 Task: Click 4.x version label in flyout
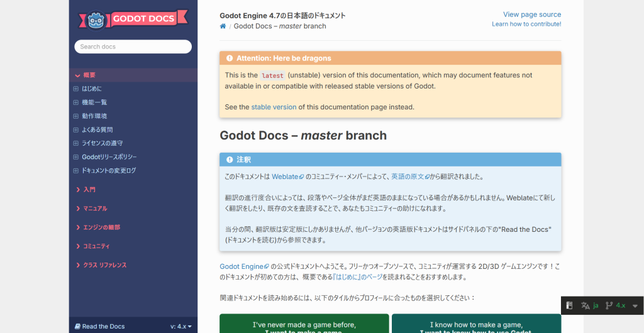[x=621, y=305]
